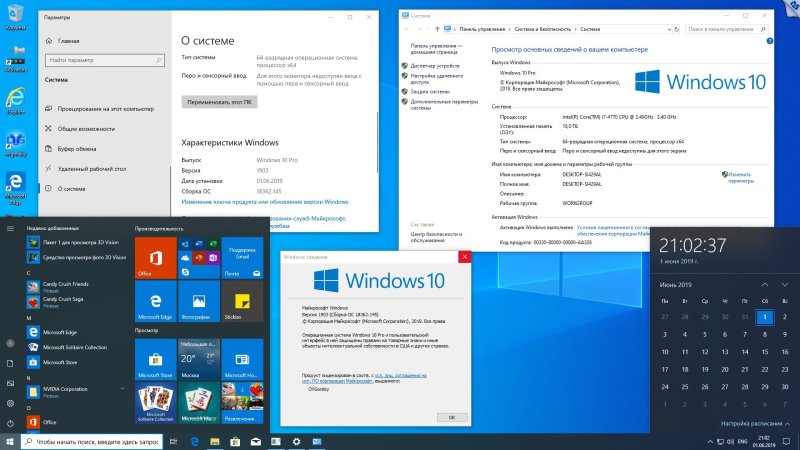This screenshot has width=800, height=450.
Task: Open the Stickies tile
Action: coord(242,301)
